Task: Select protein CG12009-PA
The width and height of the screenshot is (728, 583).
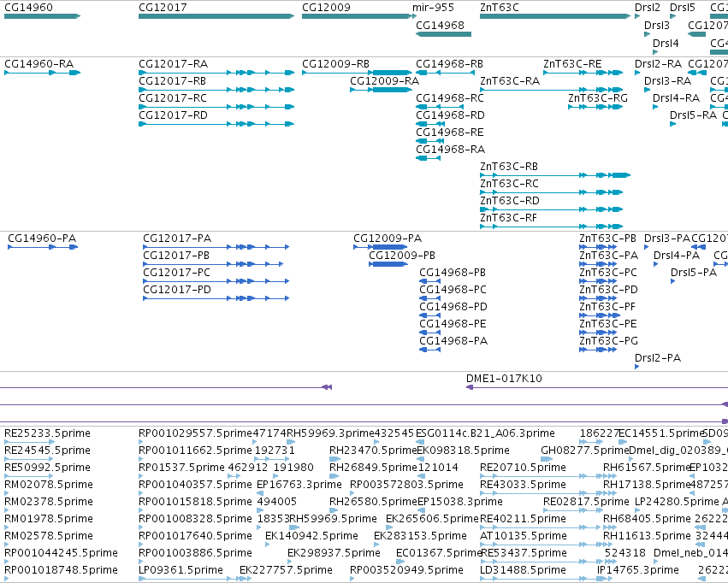Action: pos(388,238)
